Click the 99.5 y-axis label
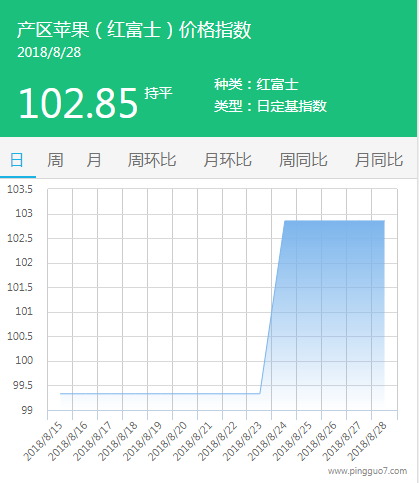The width and height of the screenshot is (419, 483). click(23, 385)
